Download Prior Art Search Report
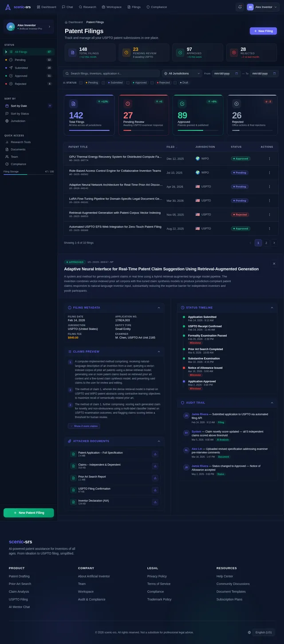284x644 pixels. (155, 478)
